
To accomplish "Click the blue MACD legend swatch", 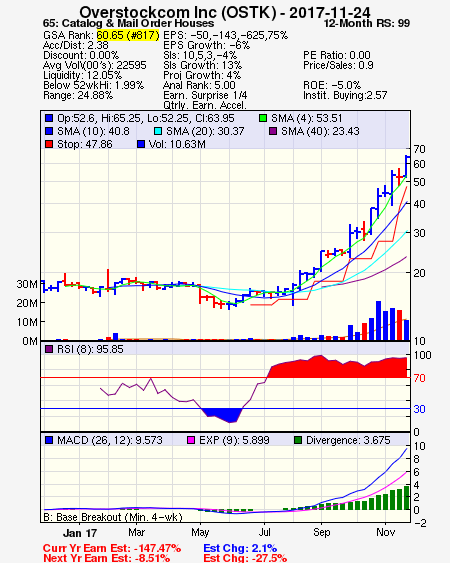I will point(49,440).
